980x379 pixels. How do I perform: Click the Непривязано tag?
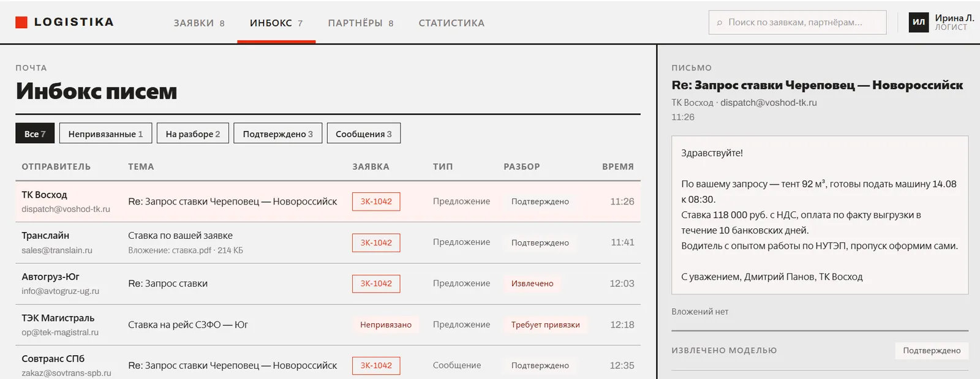coord(386,325)
